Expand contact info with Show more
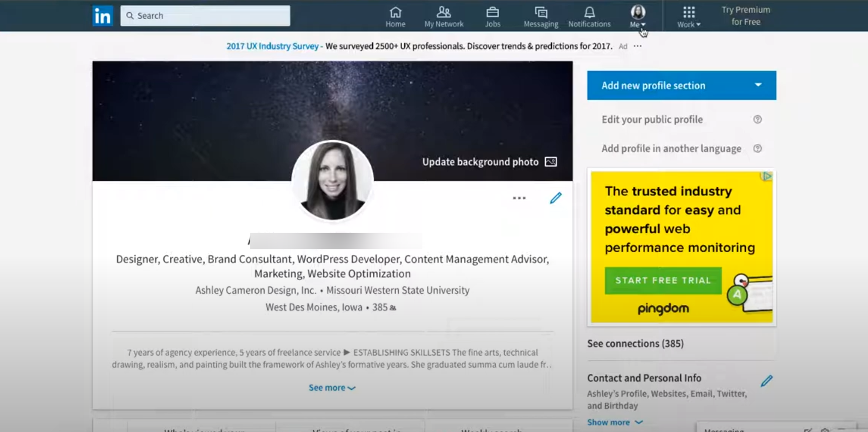The image size is (868, 432). pos(615,422)
